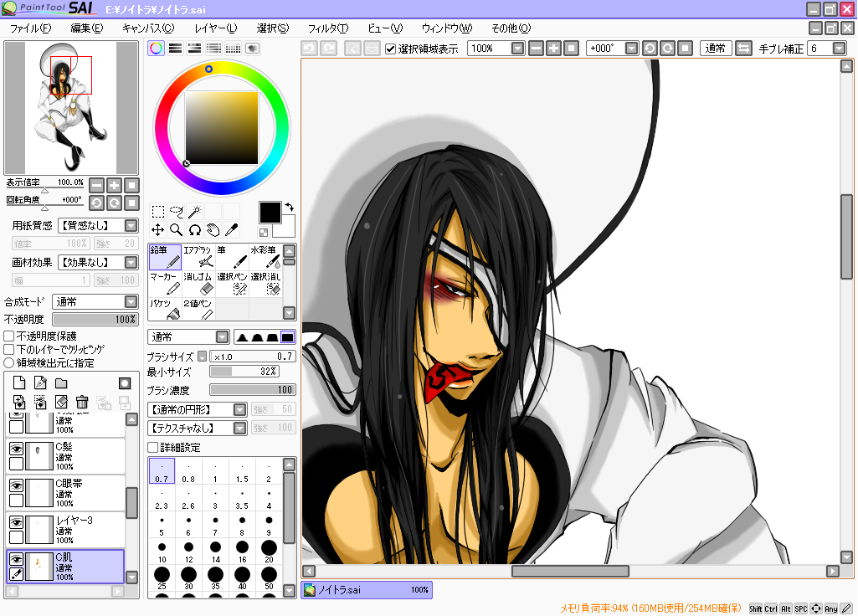Image resolution: width=858 pixels, height=616 pixels.
Task: Click the 通常 view mode button in toolbar
Action: click(x=715, y=49)
